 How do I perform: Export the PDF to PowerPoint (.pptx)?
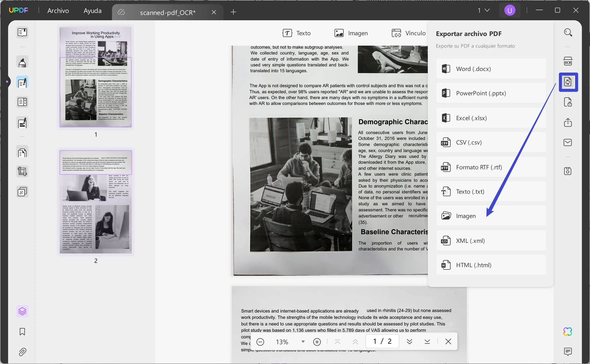491,93
